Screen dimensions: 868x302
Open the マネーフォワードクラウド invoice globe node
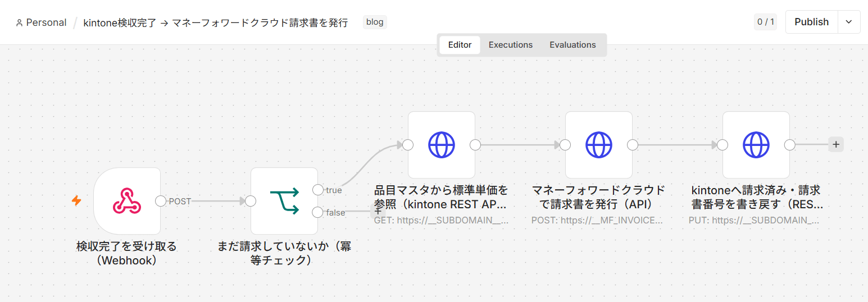pyautogui.click(x=599, y=145)
